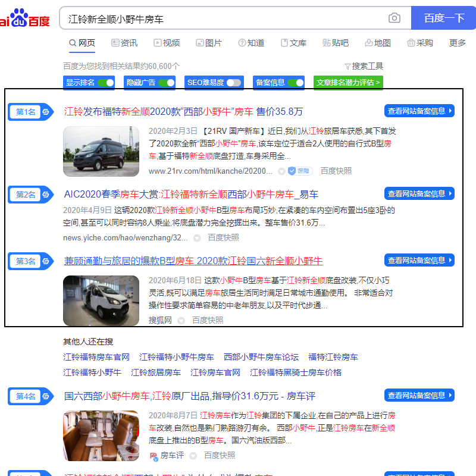Open the 搜索工具 filter options
The height and width of the screenshot is (476, 476).
pos(364,66)
